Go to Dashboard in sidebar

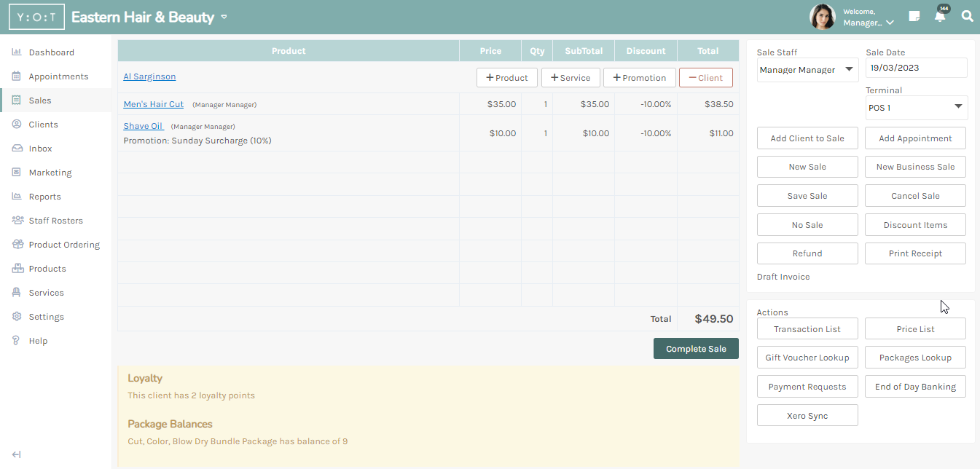(x=51, y=52)
